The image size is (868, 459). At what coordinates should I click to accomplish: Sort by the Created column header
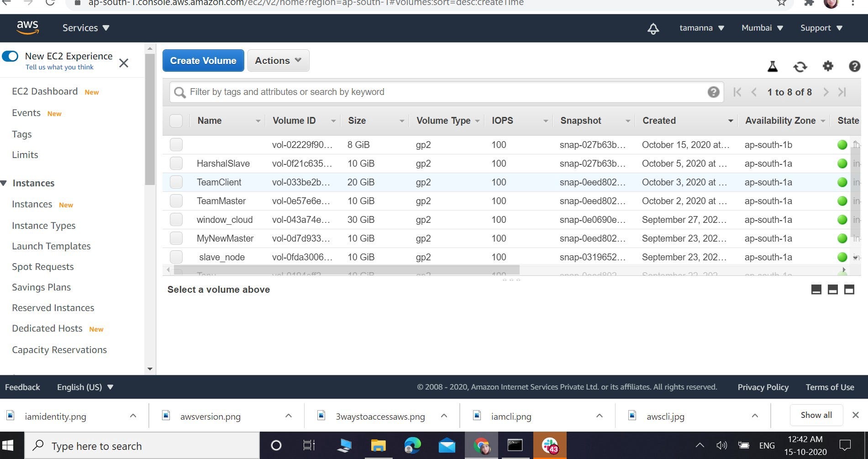[687, 121]
